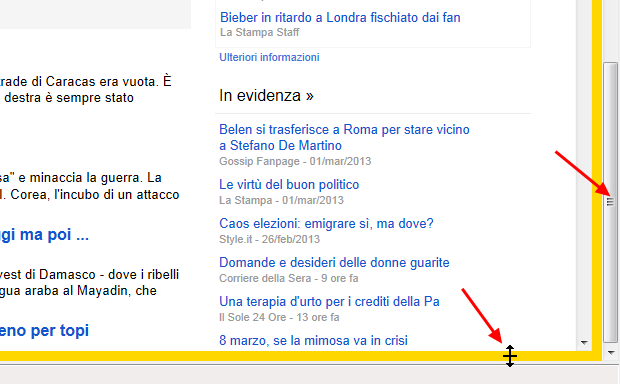620x384 pixels.
Task: Click the outer scrollbar track above the thumb
Action: point(611,30)
